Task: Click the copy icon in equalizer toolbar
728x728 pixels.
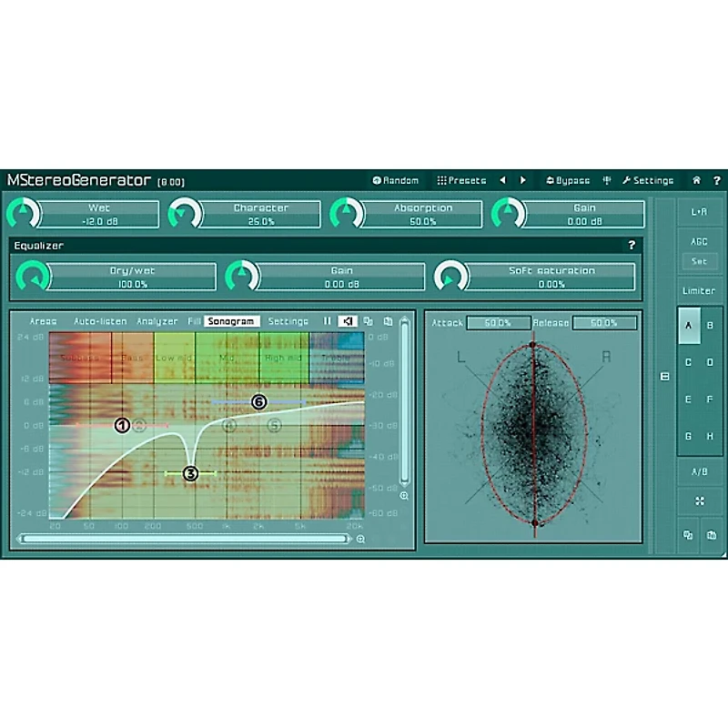Action: coord(368,321)
